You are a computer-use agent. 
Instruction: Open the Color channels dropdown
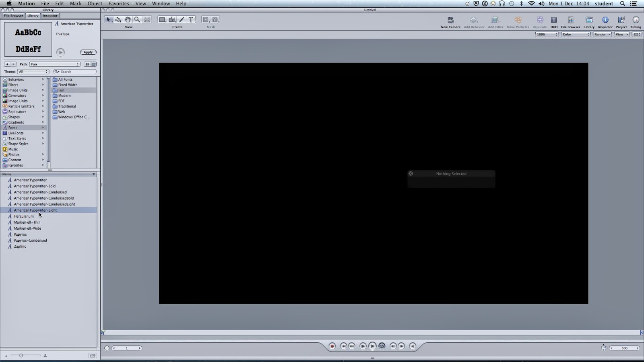[576, 34]
